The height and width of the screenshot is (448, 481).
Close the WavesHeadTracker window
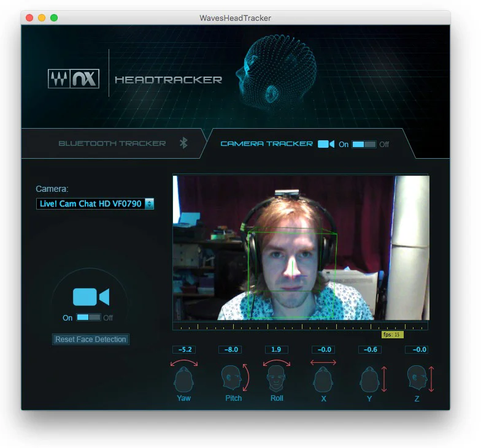pyautogui.click(x=29, y=18)
